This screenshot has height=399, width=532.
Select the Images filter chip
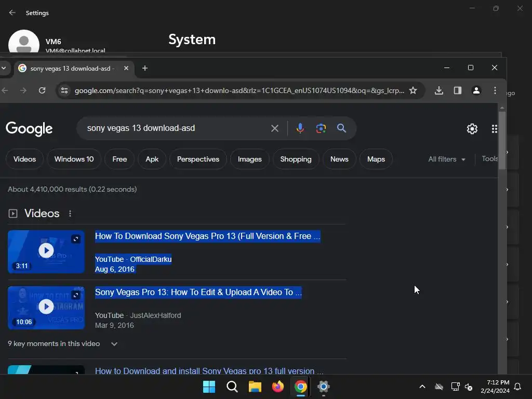click(x=250, y=159)
